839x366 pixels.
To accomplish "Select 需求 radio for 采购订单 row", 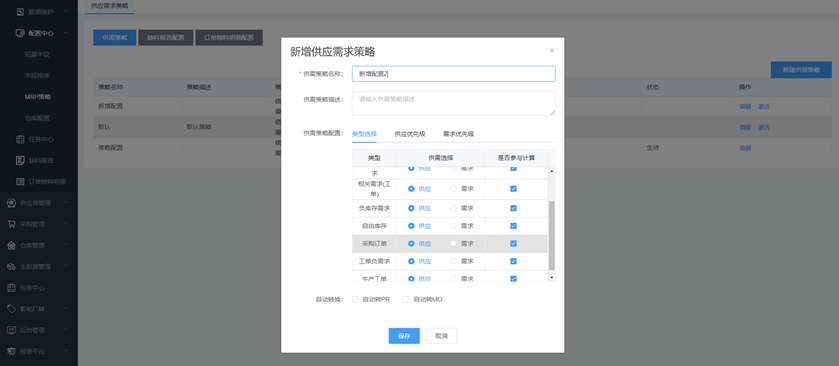I will 454,243.
